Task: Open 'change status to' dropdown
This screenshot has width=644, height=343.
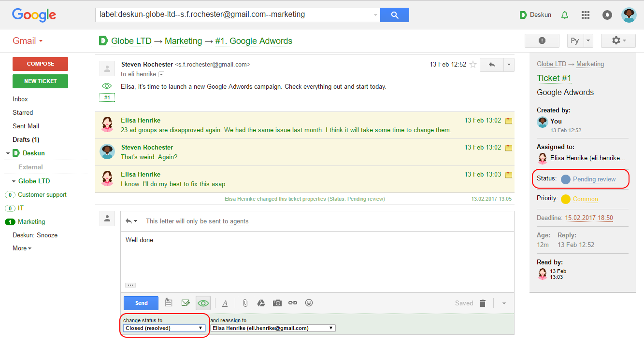Action: coord(164,328)
